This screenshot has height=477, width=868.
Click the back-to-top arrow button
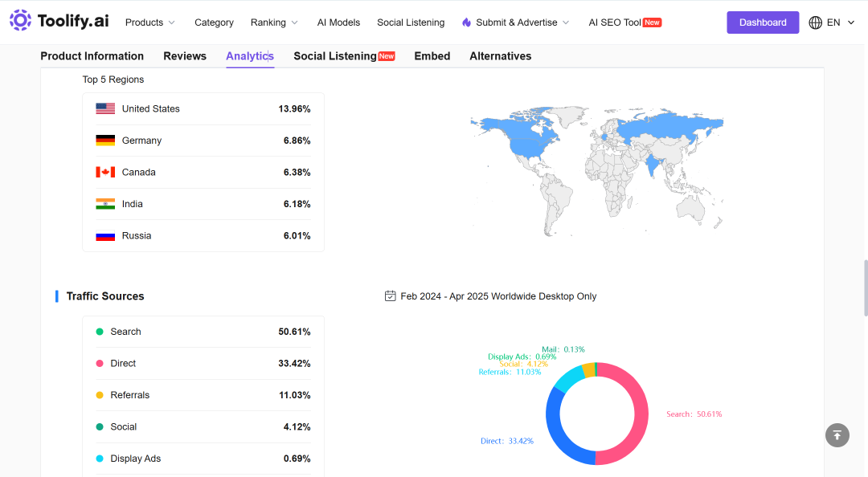tap(837, 435)
